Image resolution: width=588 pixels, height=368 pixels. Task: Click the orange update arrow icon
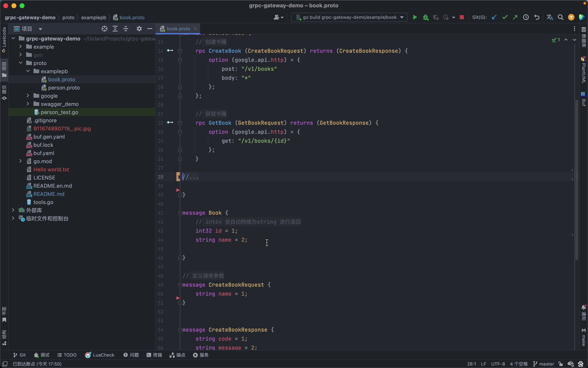pyautogui.click(x=571, y=17)
